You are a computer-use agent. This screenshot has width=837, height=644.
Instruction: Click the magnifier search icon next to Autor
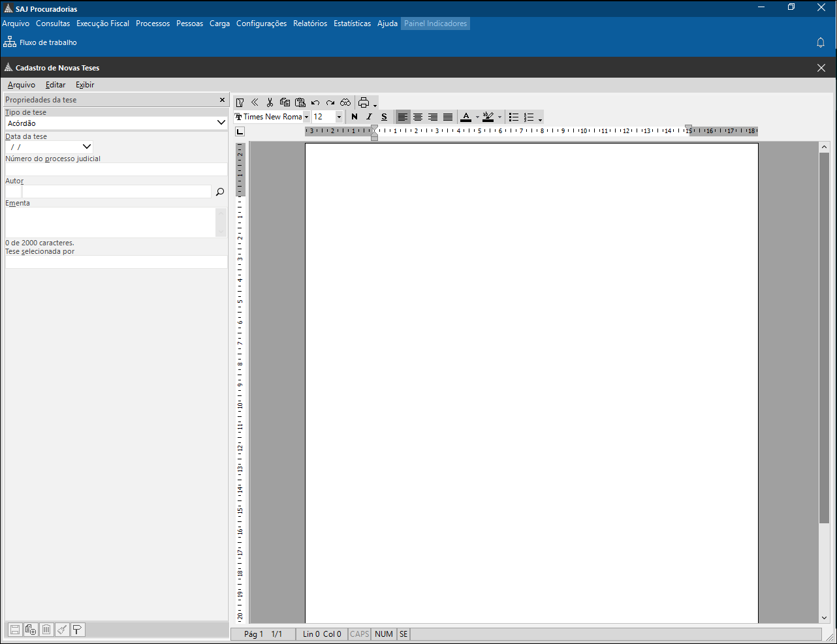point(220,192)
